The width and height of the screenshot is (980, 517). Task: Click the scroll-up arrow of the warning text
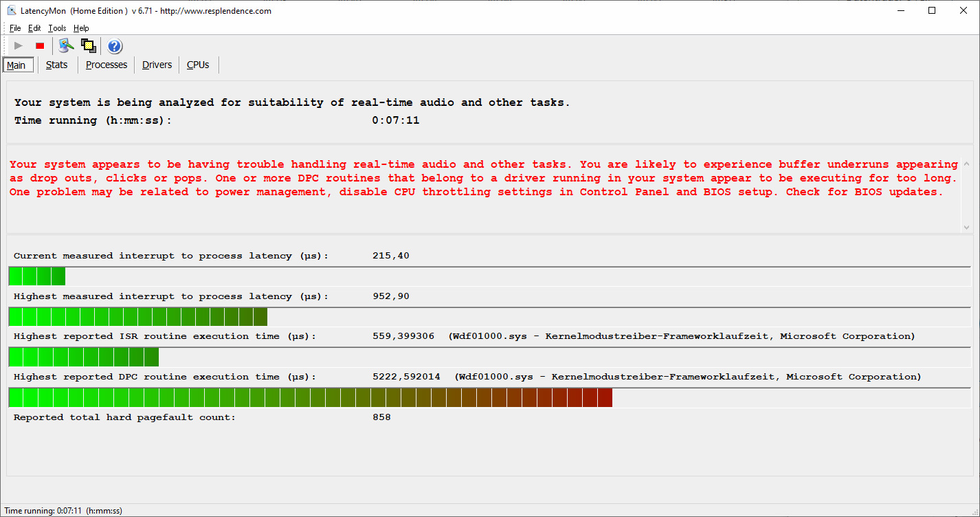coord(967,165)
